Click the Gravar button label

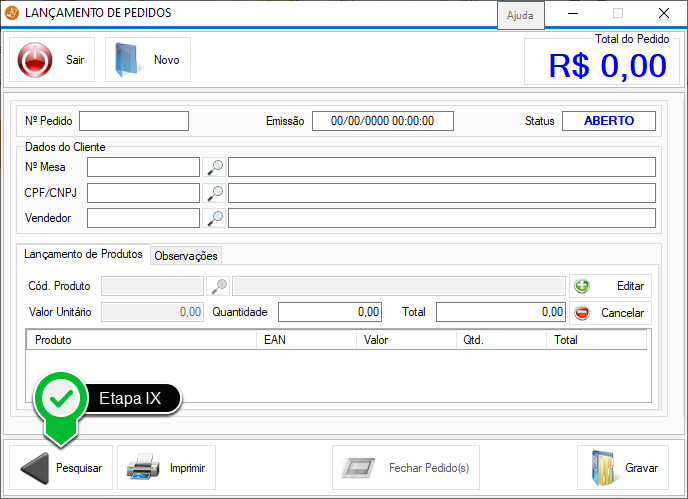click(641, 468)
